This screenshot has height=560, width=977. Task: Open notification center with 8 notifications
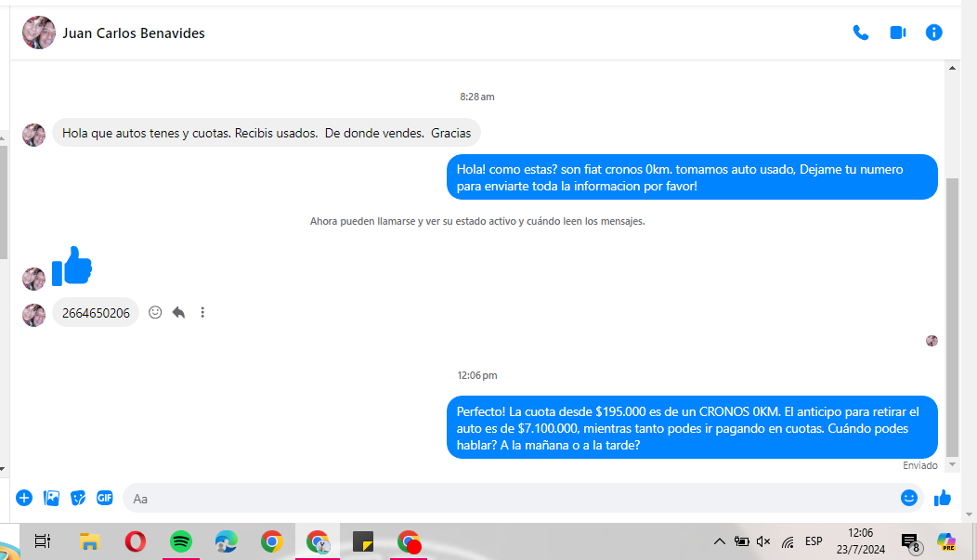[911, 542]
